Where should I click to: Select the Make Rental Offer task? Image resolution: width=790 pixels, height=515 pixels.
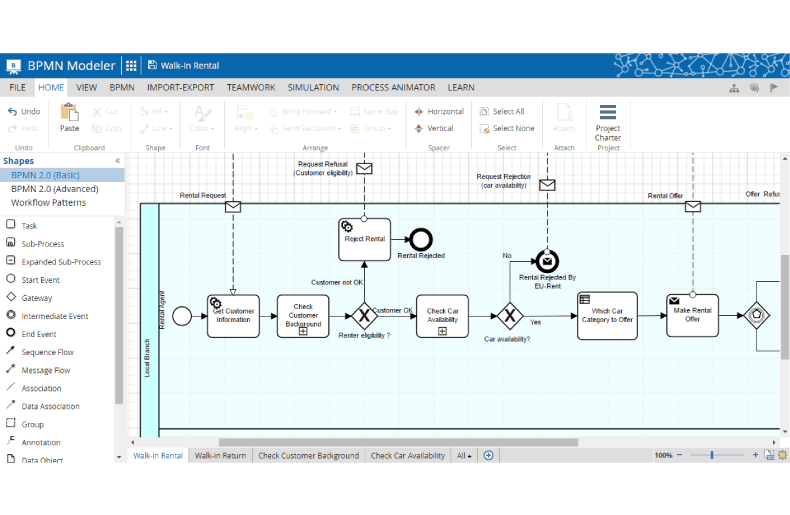click(693, 316)
